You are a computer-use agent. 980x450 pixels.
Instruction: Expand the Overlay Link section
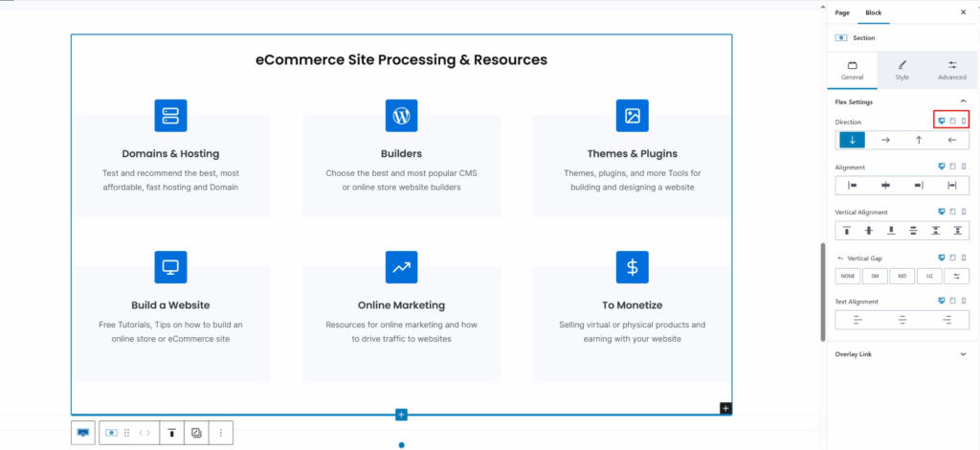(962, 354)
